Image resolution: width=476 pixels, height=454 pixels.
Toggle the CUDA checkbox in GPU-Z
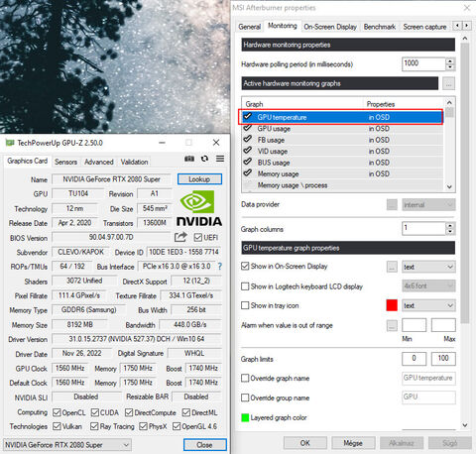[x=95, y=412]
